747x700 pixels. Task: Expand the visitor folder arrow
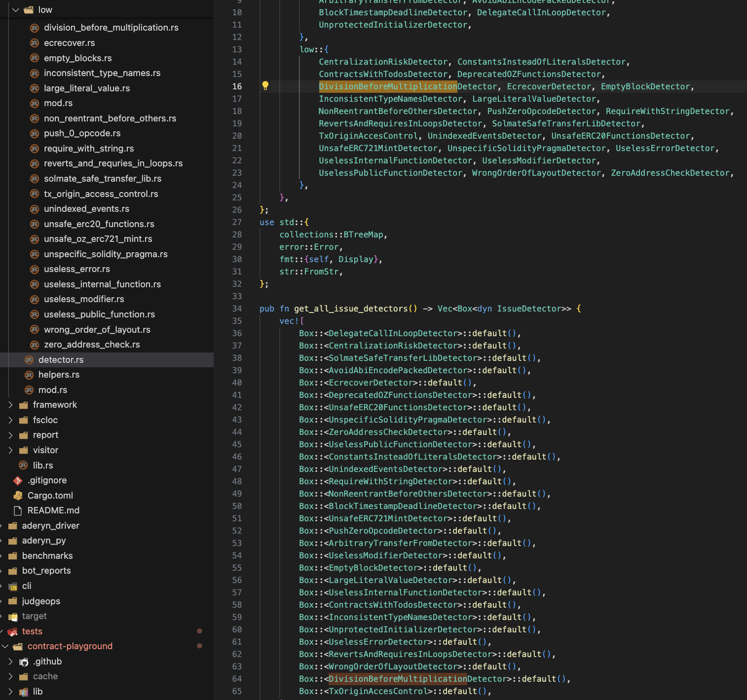(11, 450)
